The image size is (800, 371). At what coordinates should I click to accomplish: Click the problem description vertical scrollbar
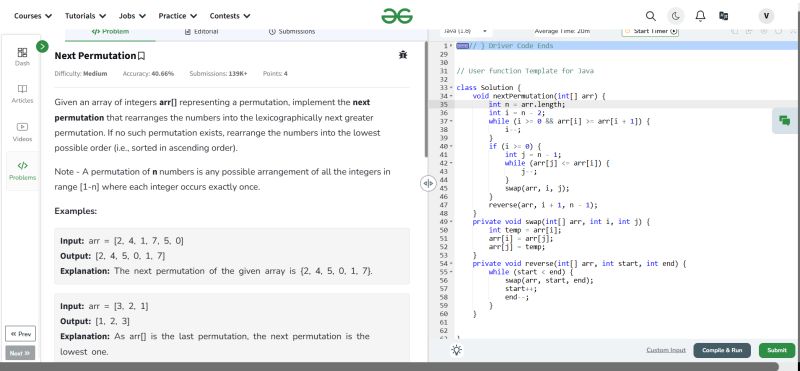426,100
